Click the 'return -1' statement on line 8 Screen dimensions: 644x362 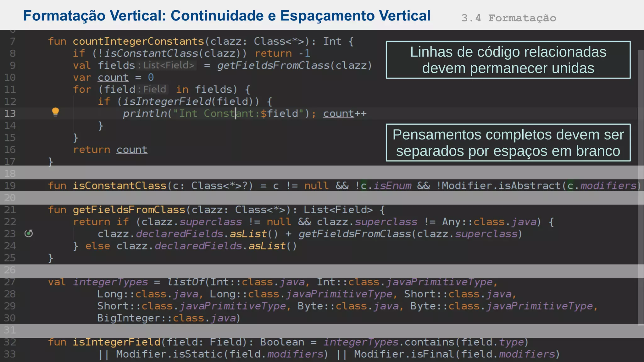pyautogui.click(x=282, y=53)
